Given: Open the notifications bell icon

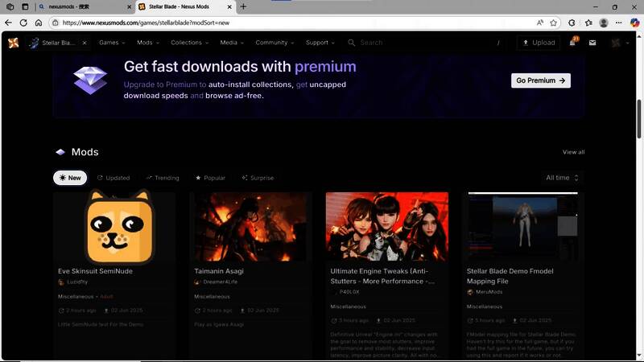Looking at the screenshot, I should [x=572, y=43].
